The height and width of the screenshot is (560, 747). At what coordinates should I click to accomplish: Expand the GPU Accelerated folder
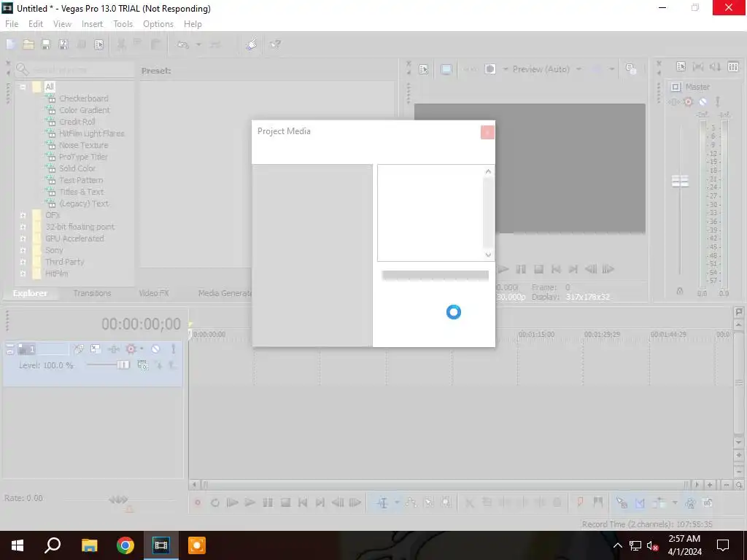point(23,238)
